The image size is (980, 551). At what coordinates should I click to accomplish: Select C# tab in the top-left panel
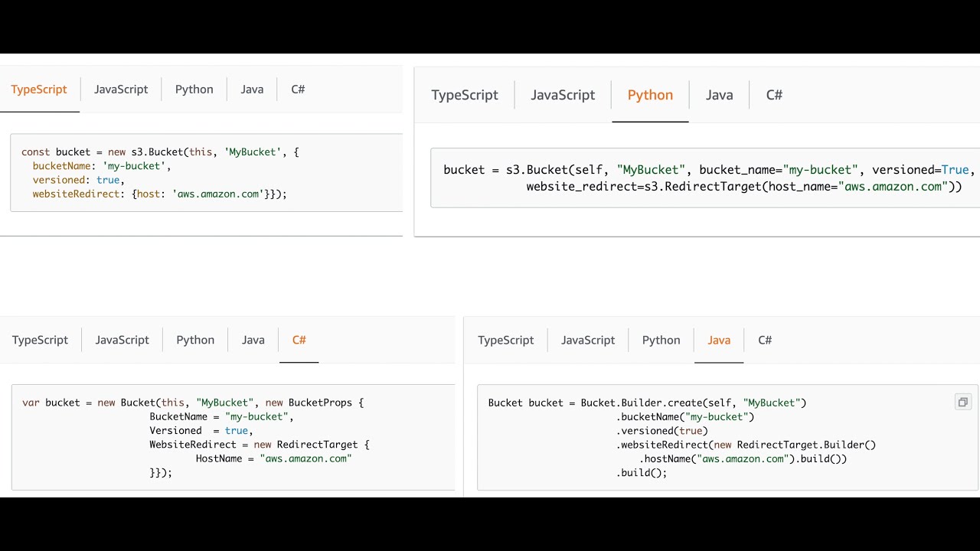click(298, 90)
